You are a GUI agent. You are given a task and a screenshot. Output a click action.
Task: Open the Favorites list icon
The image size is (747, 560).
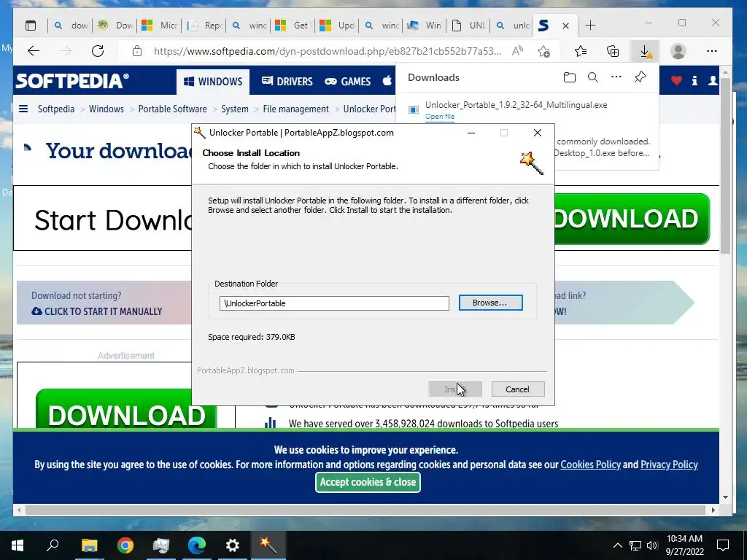(x=580, y=51)
